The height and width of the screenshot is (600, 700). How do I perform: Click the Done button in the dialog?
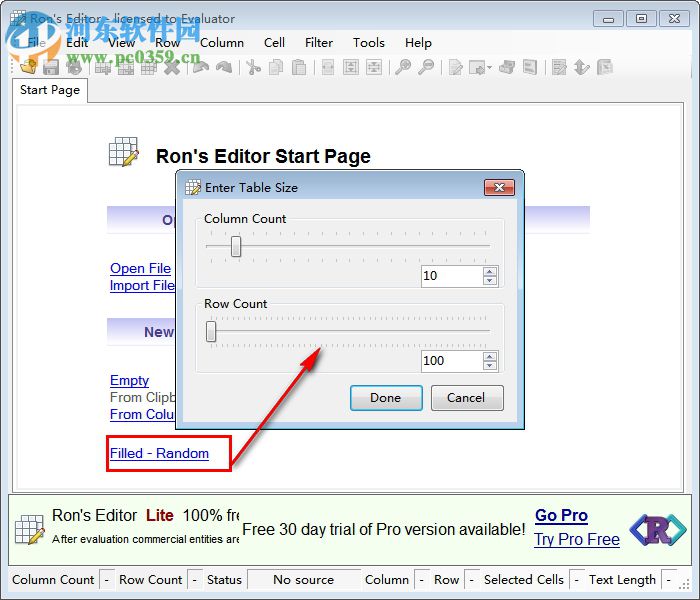[386, 398]
